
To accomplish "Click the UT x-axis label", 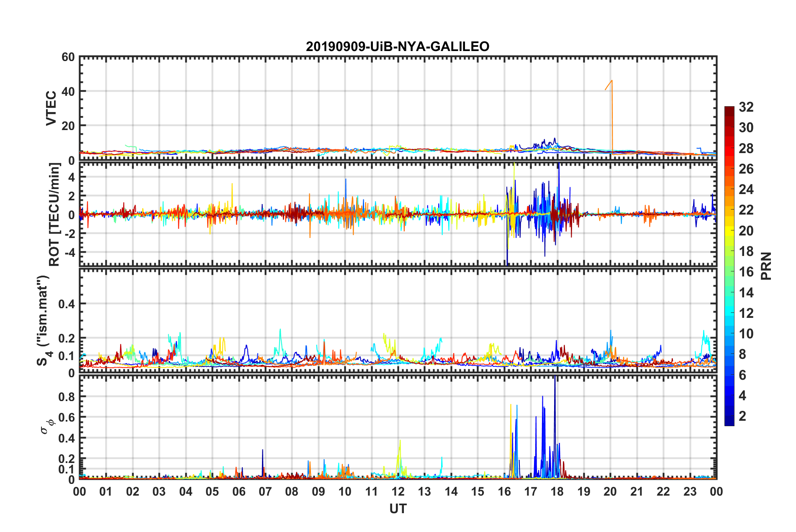I will point(398,509).
